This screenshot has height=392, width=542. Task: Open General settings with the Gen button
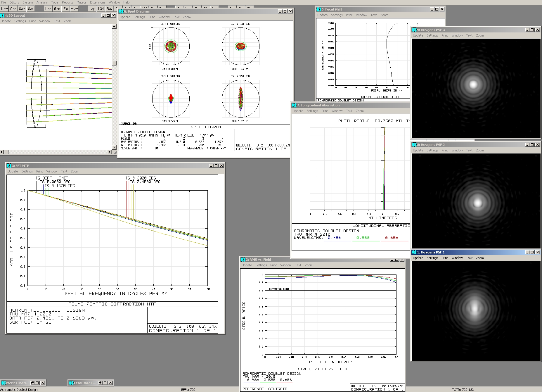coord(57,8)
